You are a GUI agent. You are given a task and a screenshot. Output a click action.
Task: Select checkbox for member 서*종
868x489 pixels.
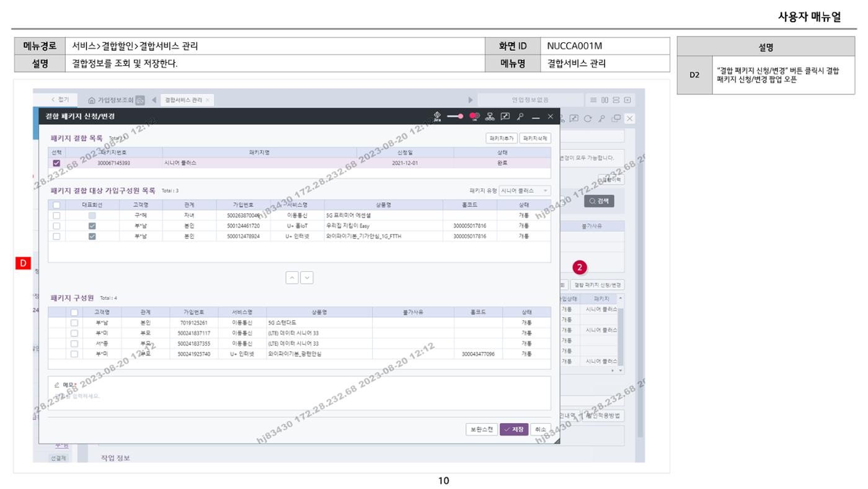[x=74, y=343]
